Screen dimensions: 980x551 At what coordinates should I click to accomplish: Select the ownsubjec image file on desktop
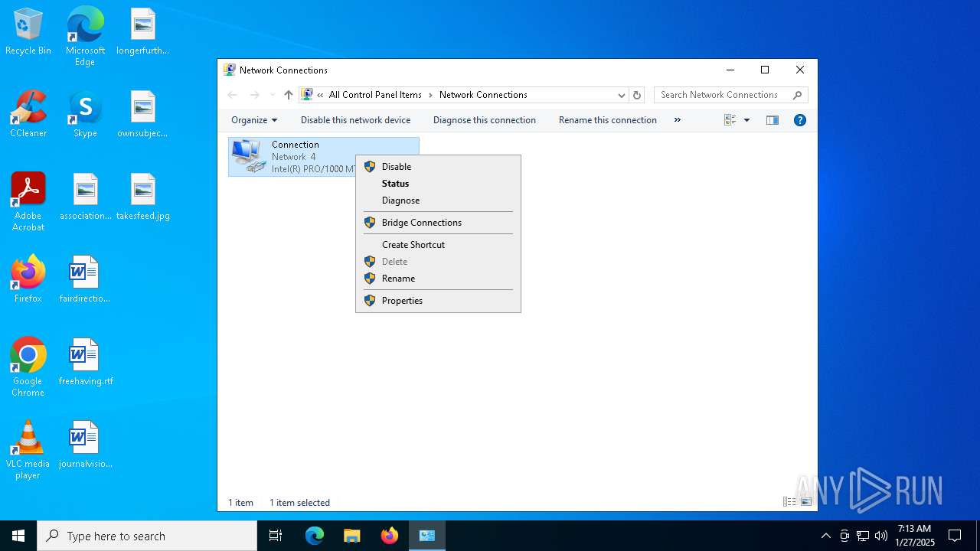pos(143,115)
